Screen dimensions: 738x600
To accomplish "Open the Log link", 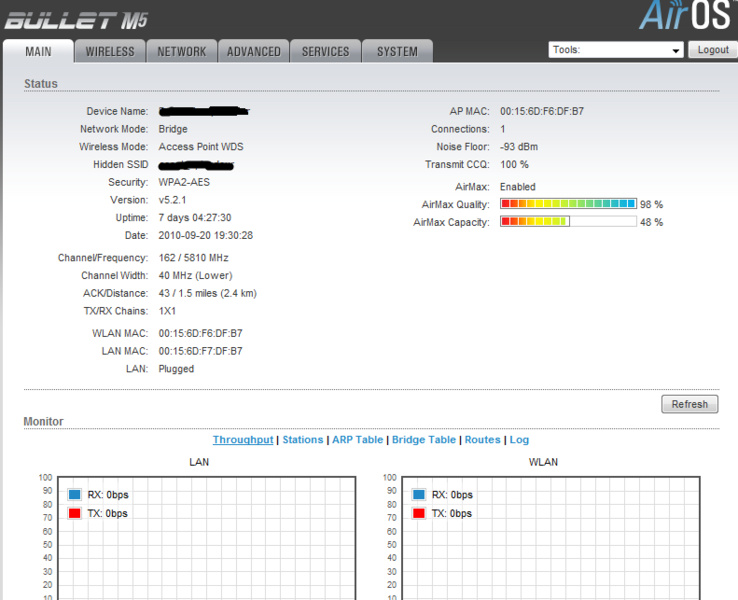I will click(519, 440).
